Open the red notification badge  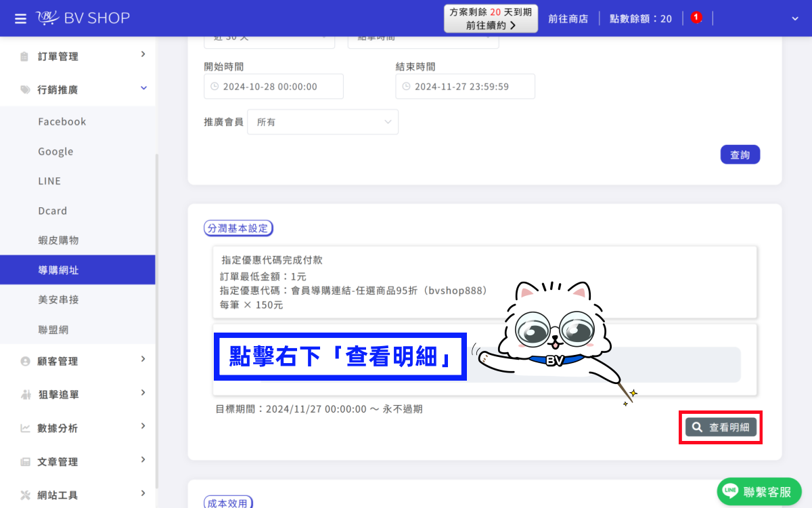[696, 18]
